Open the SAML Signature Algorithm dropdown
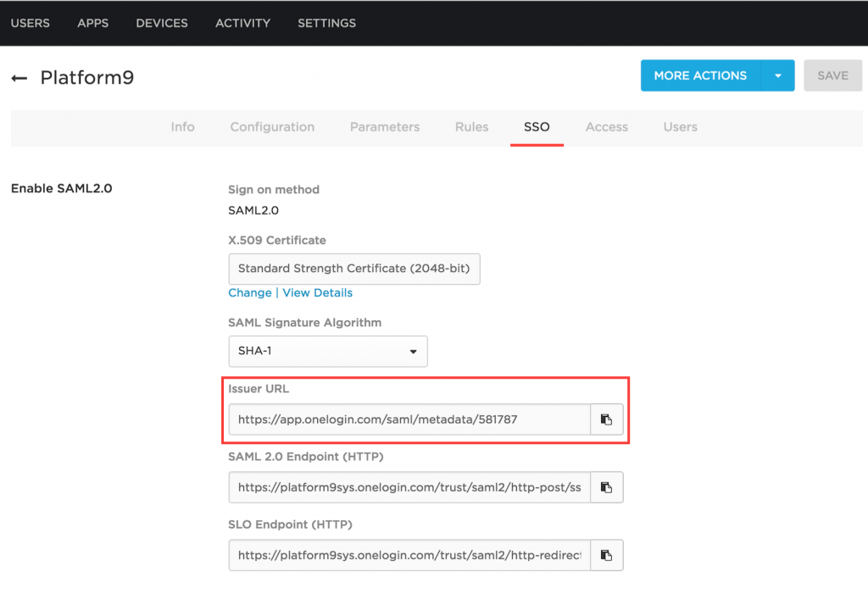The height and width of the screenshot is (594, 868). click(x=328, y=351)
